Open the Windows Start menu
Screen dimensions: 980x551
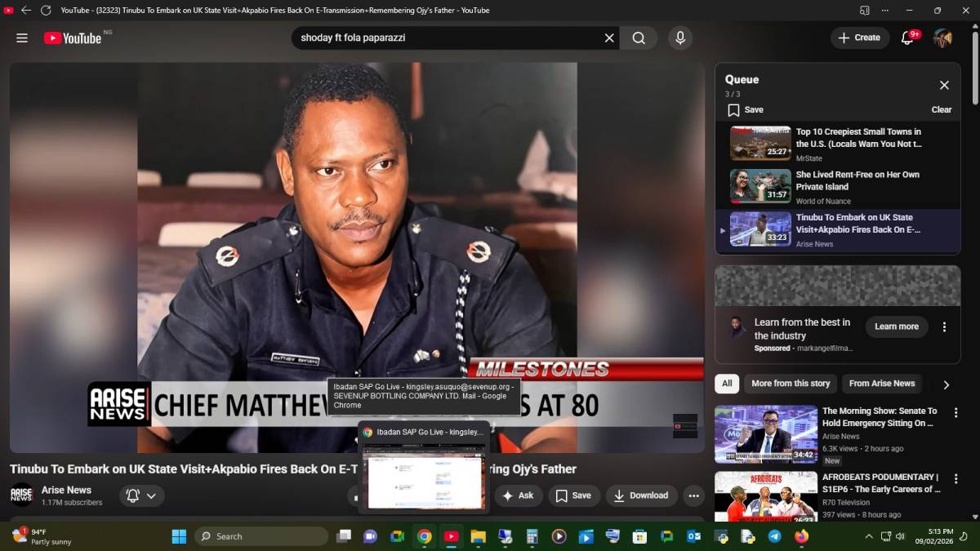tap(179, 536)
